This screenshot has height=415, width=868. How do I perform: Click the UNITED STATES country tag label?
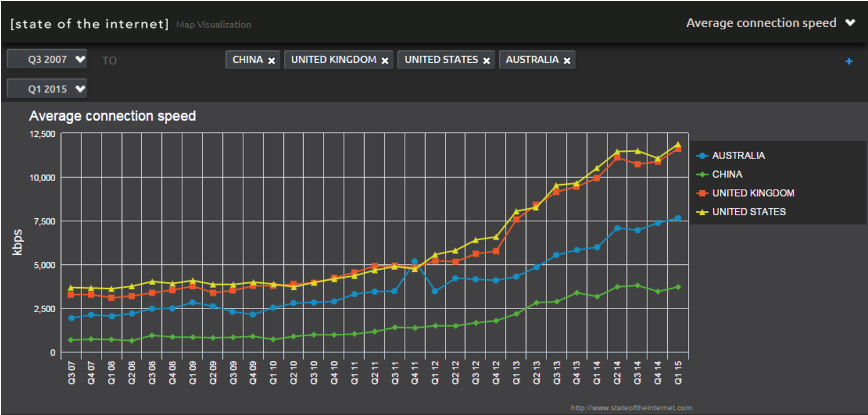[x=441, y=60]
